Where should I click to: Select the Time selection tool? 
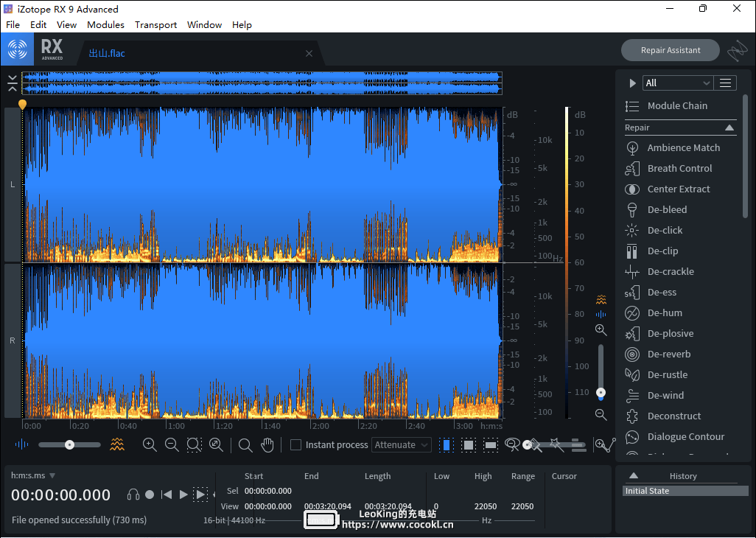coord(447,445)
